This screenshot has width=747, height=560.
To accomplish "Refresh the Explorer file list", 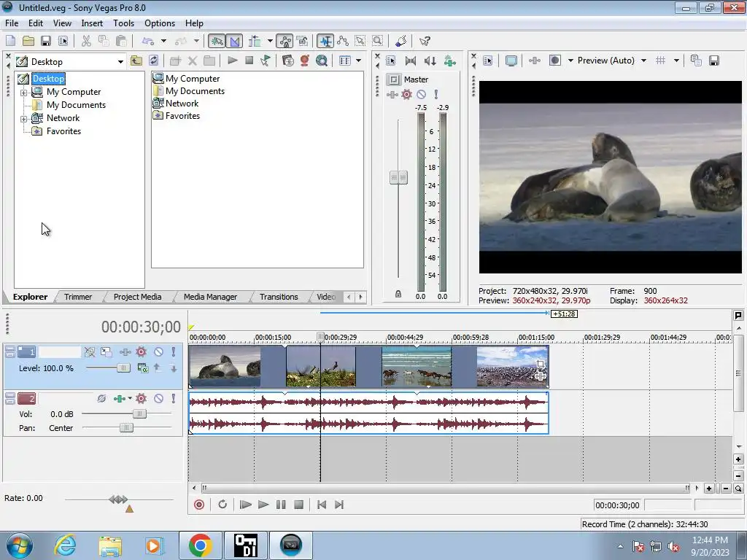I will pos(153,61).
